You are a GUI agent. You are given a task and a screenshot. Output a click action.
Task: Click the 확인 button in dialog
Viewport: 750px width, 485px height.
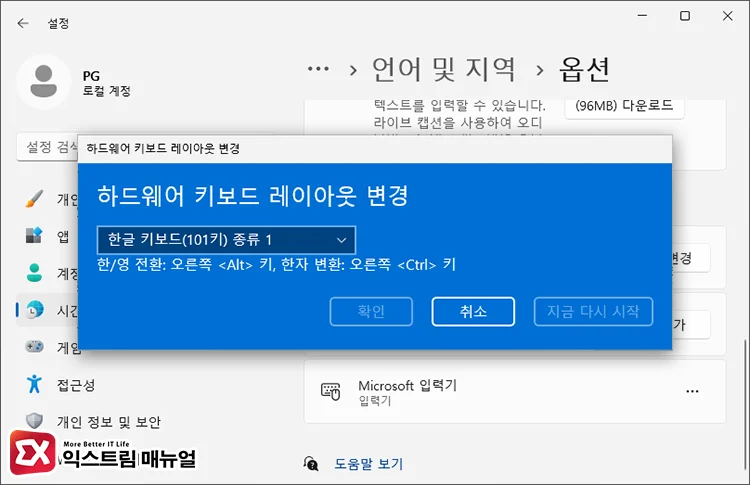[371, 312]
